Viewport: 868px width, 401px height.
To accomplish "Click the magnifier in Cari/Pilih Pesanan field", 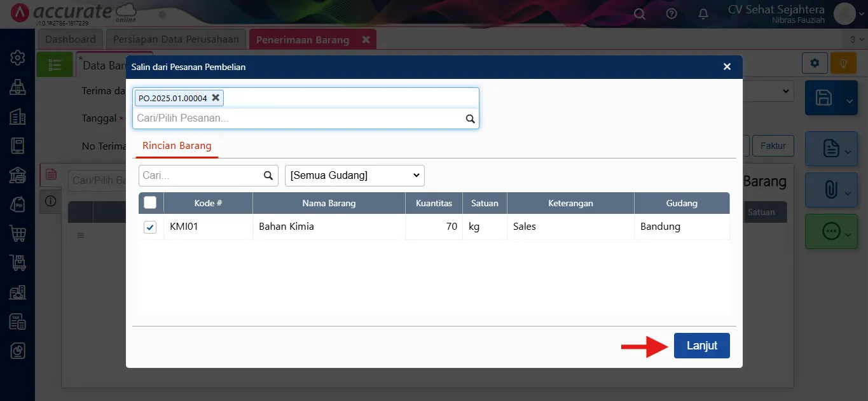I will pyautogui.click(x=471, y=118).
